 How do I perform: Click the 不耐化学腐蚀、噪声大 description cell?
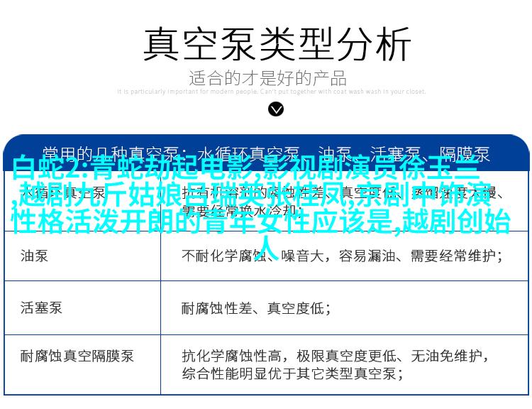pos(342,255)
